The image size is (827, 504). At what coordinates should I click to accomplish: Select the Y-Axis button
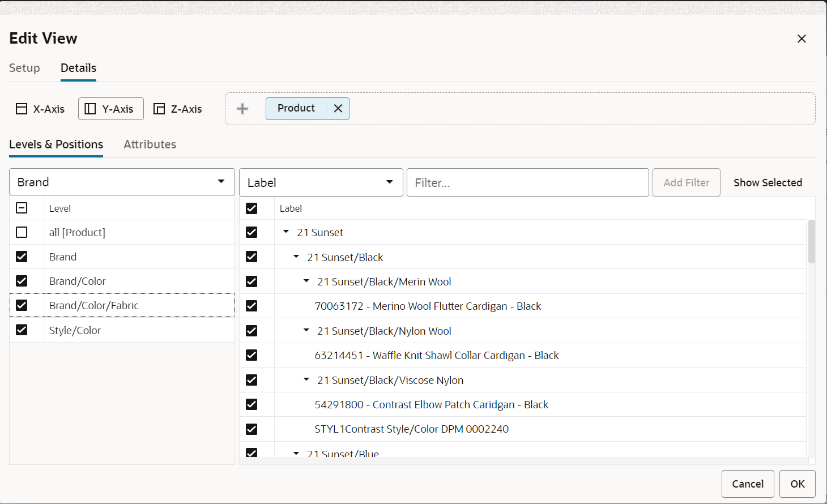(x=111, y=109)
